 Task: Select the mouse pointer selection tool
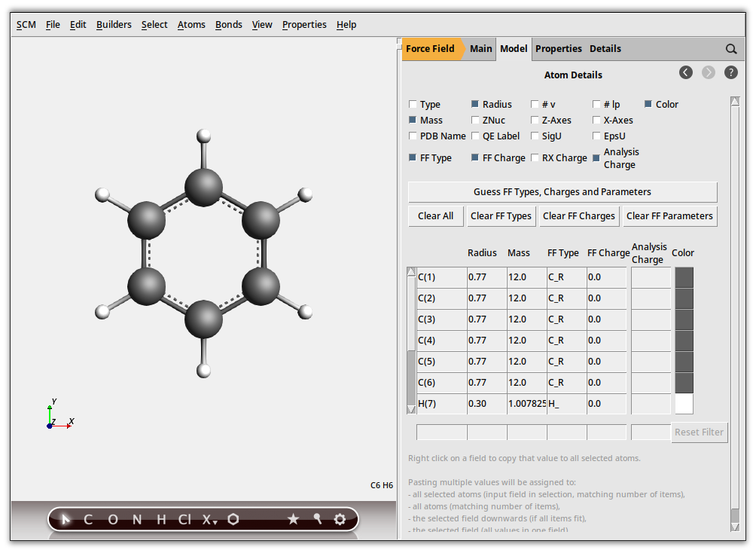[x=66, y=519]
